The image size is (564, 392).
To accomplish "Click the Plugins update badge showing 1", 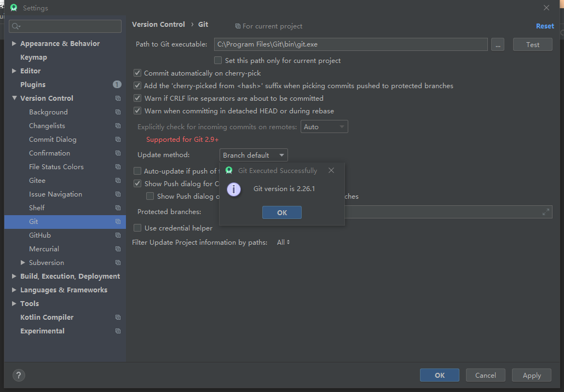I will pos(117,84).
